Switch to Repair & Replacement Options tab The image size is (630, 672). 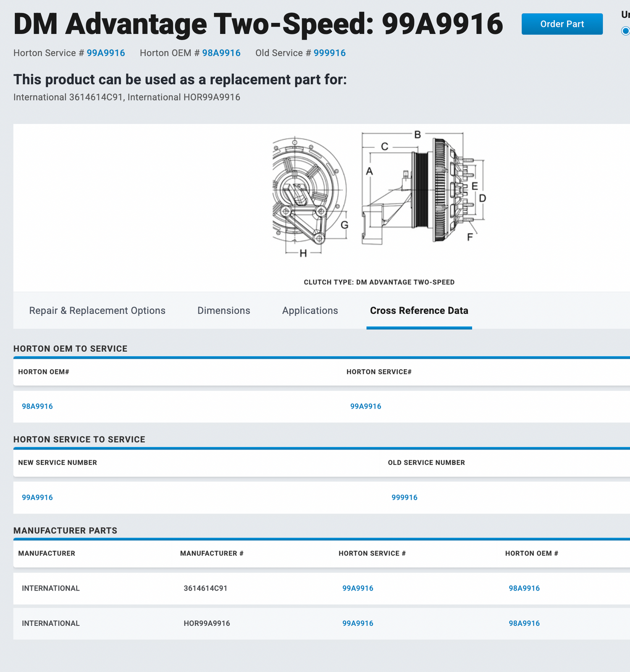[97, 310]
